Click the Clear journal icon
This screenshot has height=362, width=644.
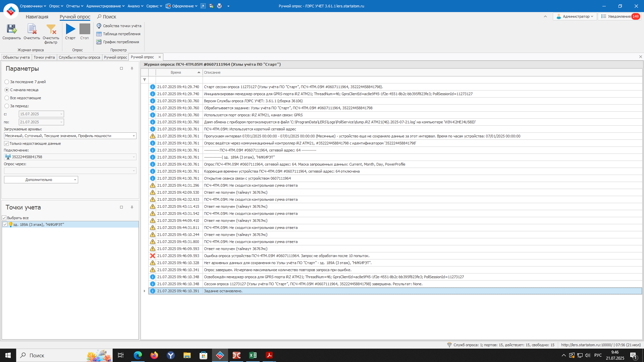pyautogui.click(x=32, y=29)
